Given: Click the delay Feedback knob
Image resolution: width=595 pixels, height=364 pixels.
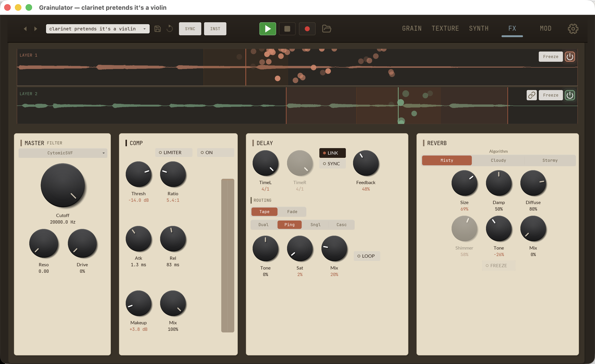Looking at the screenshot, I should [366, 163].
